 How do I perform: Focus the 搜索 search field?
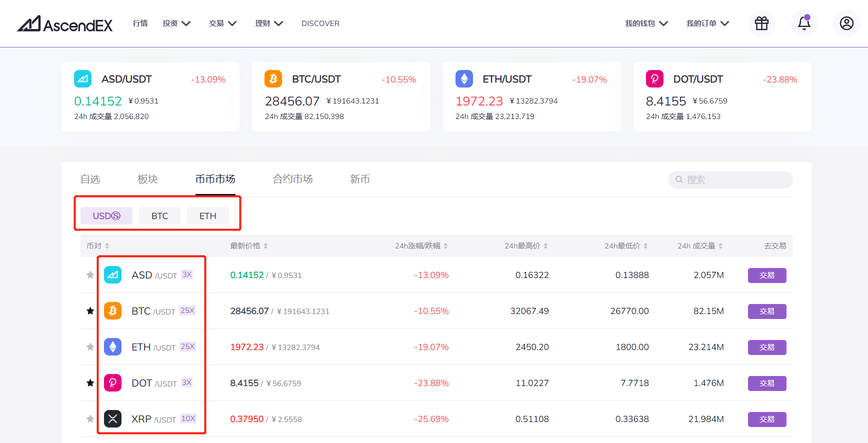click(x=730, y=179)
